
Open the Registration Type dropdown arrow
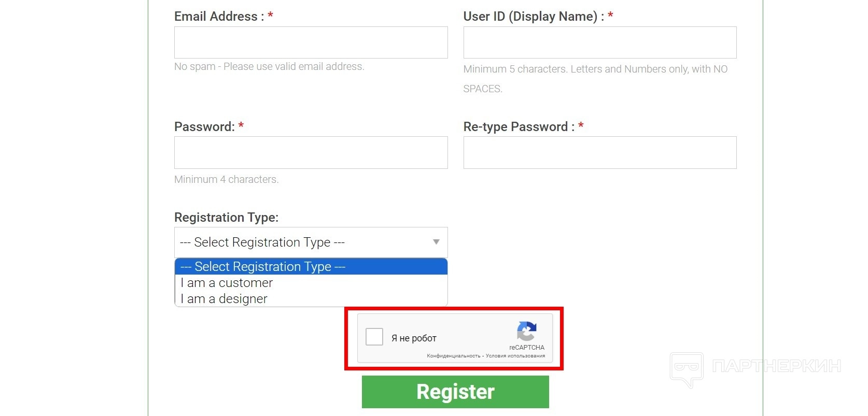436,242
